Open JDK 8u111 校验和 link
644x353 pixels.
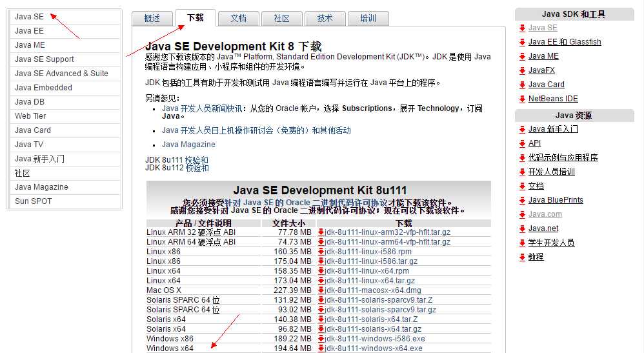click(x=197, y=160)
